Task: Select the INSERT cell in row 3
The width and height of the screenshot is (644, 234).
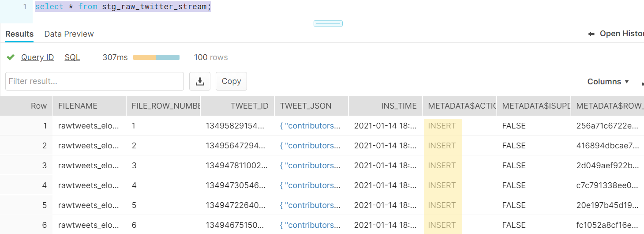Action: click(442, 166)
